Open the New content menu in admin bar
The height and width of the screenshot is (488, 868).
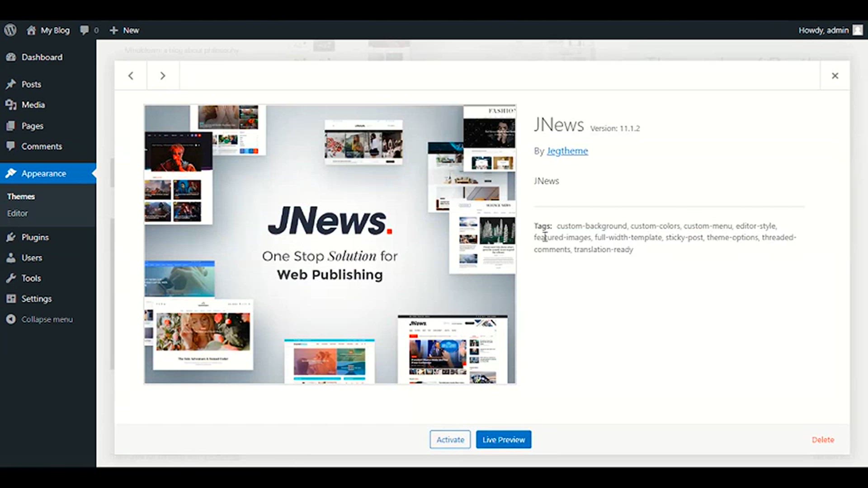[124, 30]
